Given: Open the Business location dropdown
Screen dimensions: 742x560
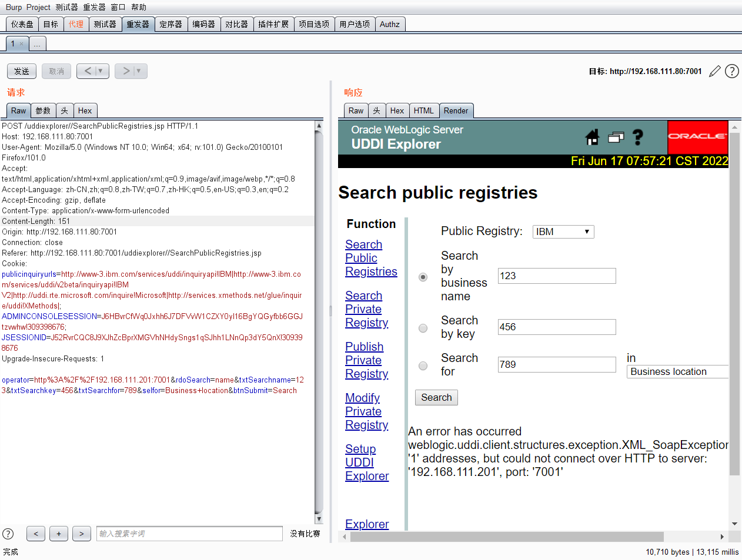Looking at the screenshot, I should [677, 371].
